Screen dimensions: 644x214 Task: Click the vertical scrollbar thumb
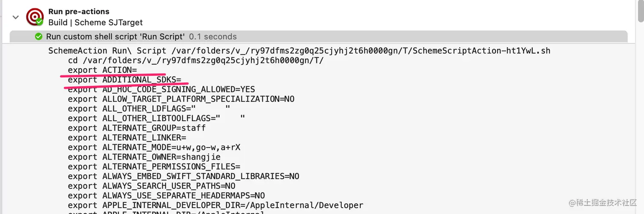tap(641, 11)
